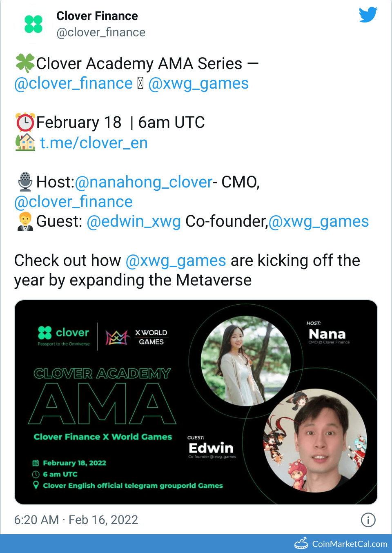Open the 6:20 AM Feb 16, 2022 timestamp

[x=76, y=520]
